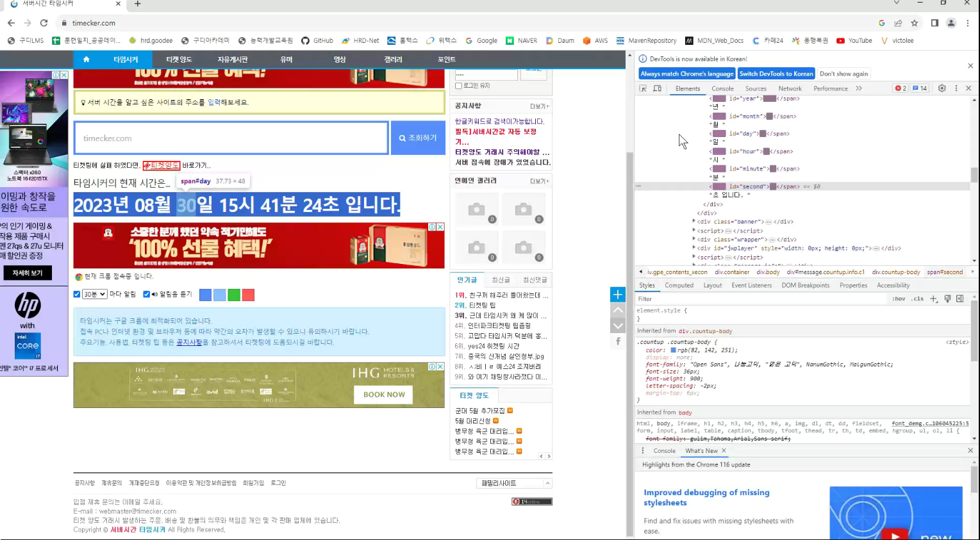The image size is (980, 540).
Task: Expand the div class banner node
Action: click(694, 222)
